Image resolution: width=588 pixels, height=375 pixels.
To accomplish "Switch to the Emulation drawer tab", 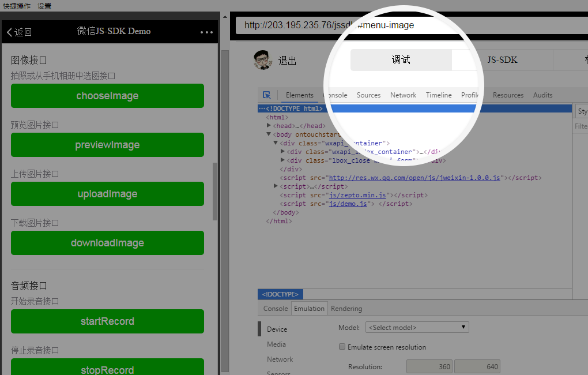I will coord(310,309).
